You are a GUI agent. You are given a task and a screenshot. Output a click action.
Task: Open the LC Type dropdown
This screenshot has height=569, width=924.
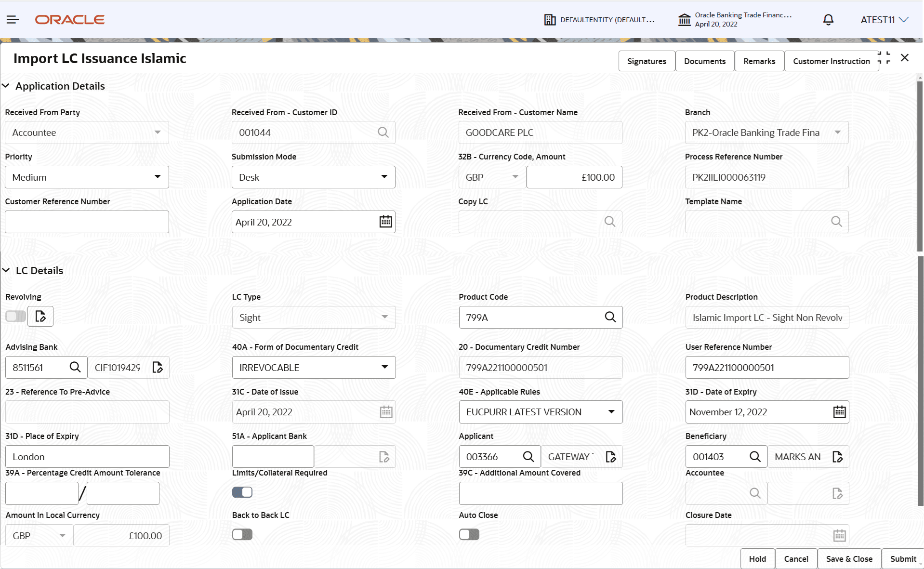click(x=314, y=318)
